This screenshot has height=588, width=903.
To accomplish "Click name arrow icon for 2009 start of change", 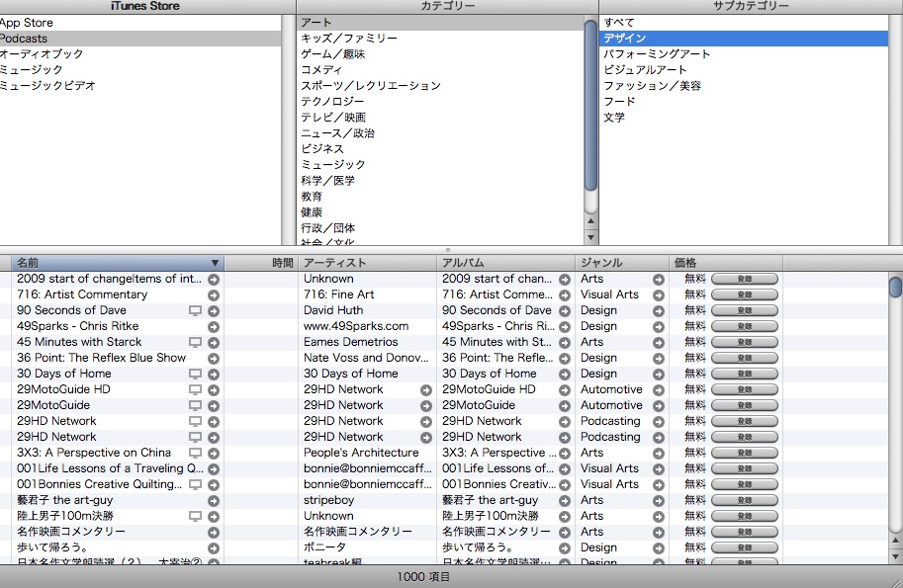I will [x=214, y=279].
